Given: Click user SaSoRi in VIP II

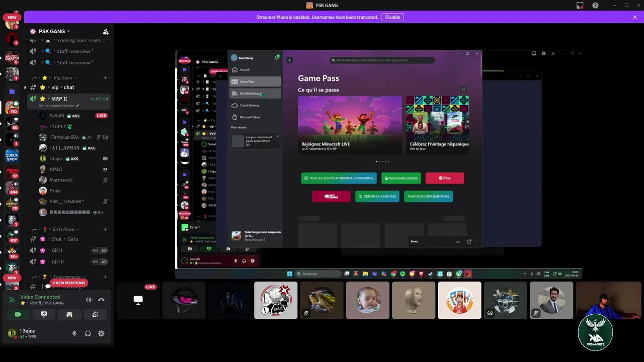Looking at the screenshot, I should point(74,116).
